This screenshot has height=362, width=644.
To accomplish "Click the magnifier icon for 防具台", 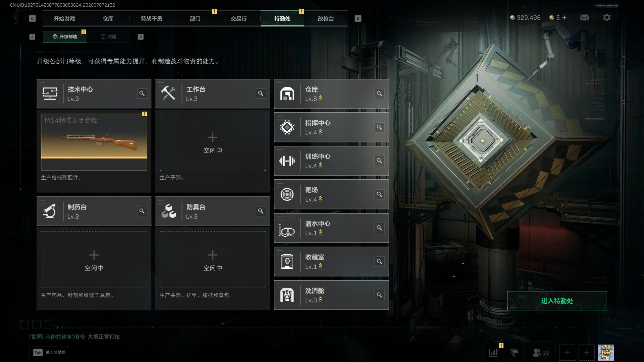I will pos(261,211).
